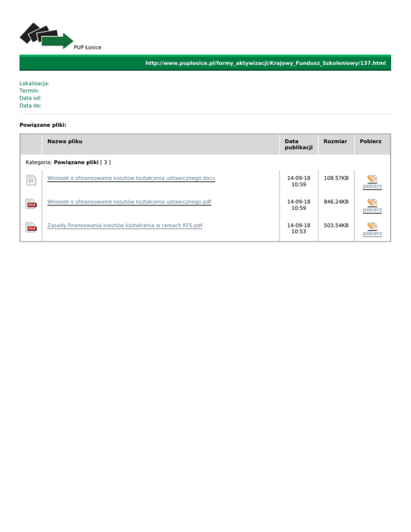Click the Kategoria: Powiązane pliki [ 3 ] row
The width and height of the screenshot is (411, 532).
[x=68, y=162]
